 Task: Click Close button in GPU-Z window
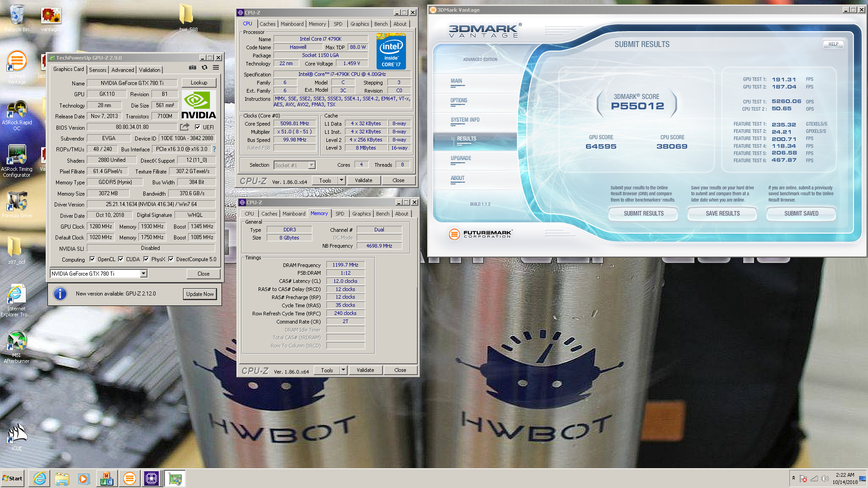[203, 274]
